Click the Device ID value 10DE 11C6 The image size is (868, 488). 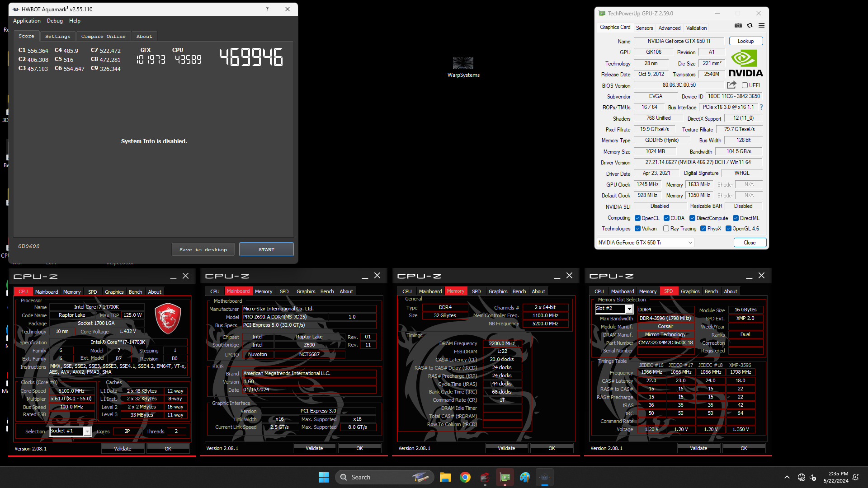734,96
